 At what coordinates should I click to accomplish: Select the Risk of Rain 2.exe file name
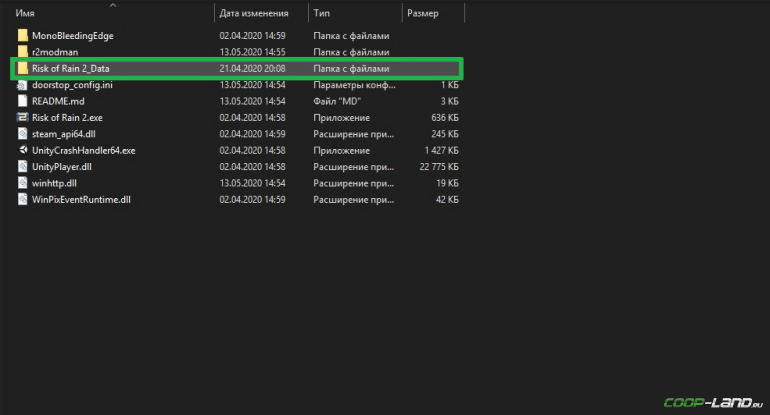(x=68, y=117)
